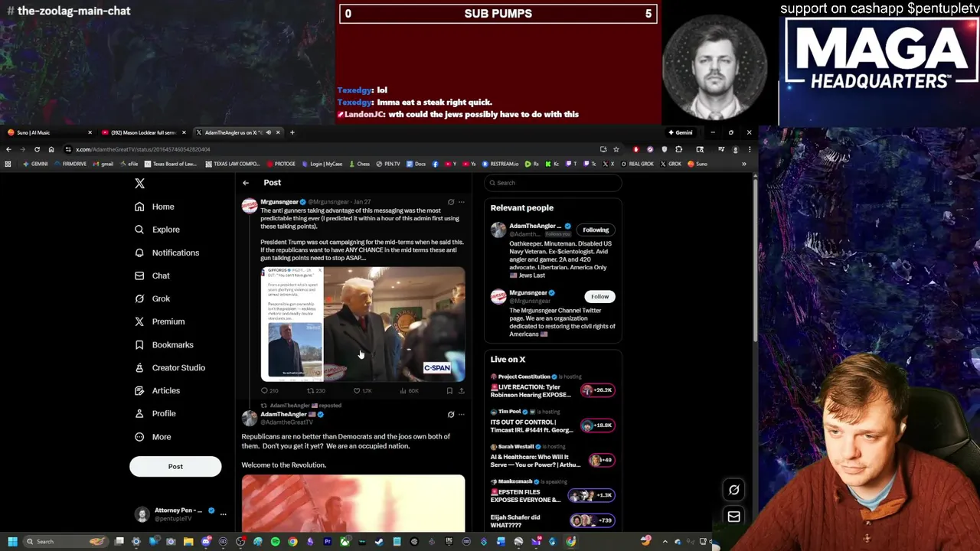Join Sarah Westall AI & Healthcare live
980x551 pixels.
point(602,460)
